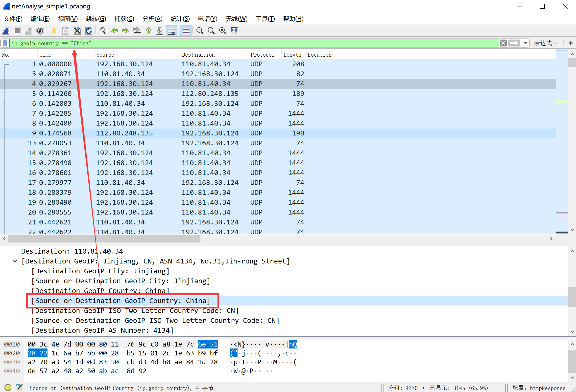Open the 捕获(C) menu
This screenshot has width=576, height=392.
pos(124,19)
